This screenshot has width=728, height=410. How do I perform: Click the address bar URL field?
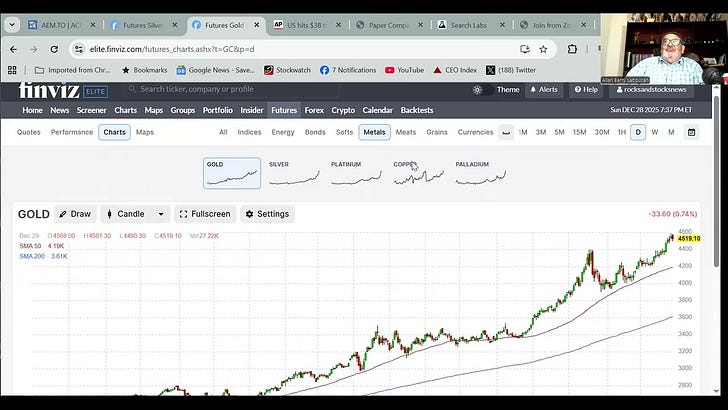[297, 49]
